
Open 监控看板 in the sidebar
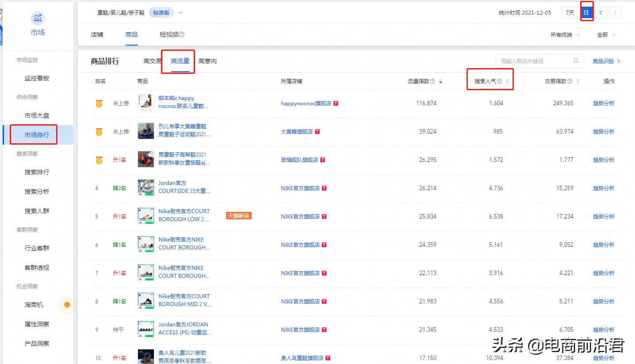[x=37, y=78]
